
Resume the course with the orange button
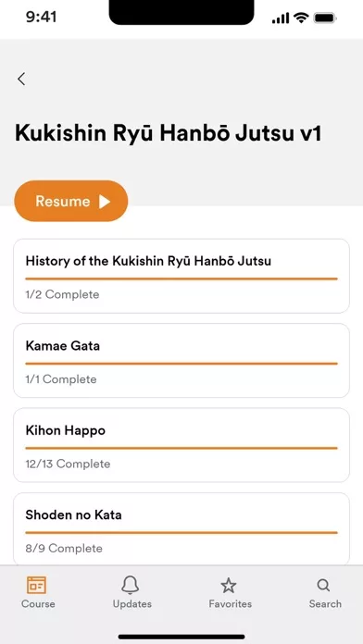(x=71, y=202)
